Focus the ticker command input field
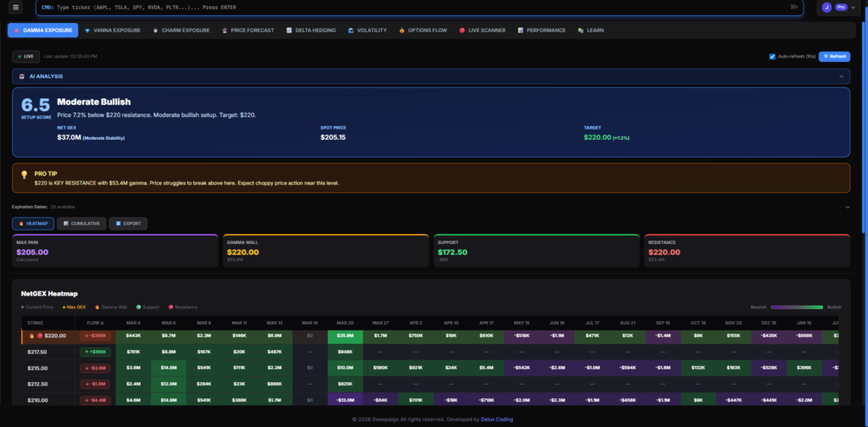This screenshot has width=868, height=427. [x=407, y=7]
